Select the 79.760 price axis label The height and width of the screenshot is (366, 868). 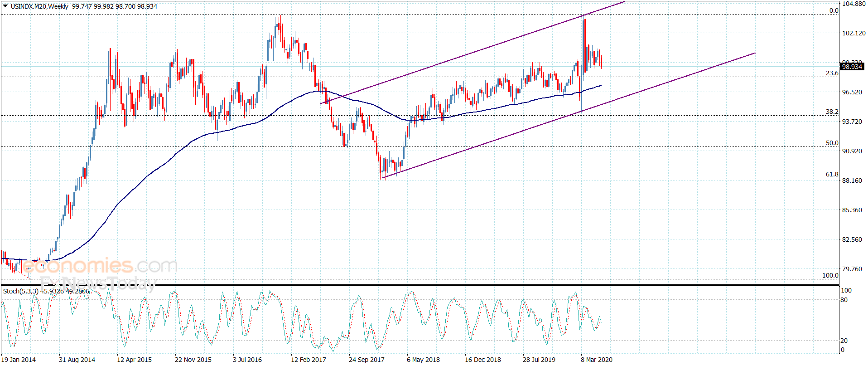852,269
